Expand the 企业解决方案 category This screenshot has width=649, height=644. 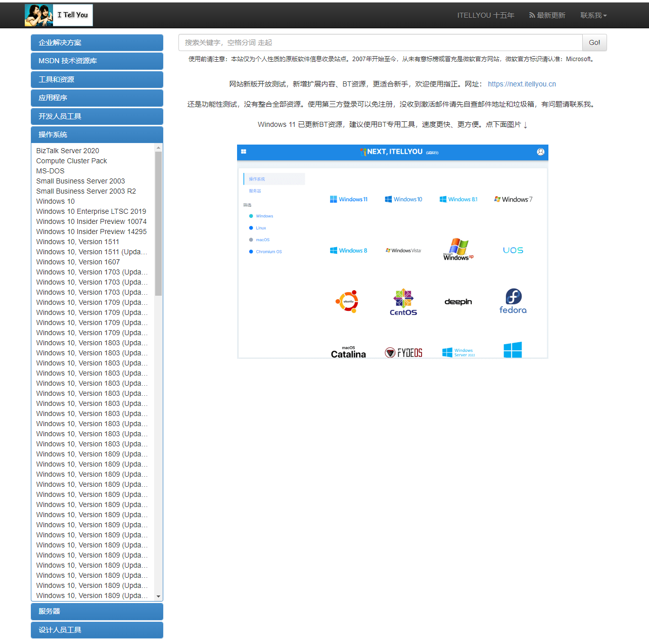(97, 42)
